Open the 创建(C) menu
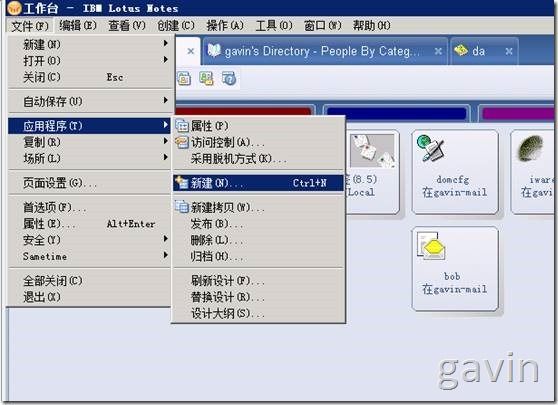Viewport: 558px width, 405px height. click(x=176, y=26)
